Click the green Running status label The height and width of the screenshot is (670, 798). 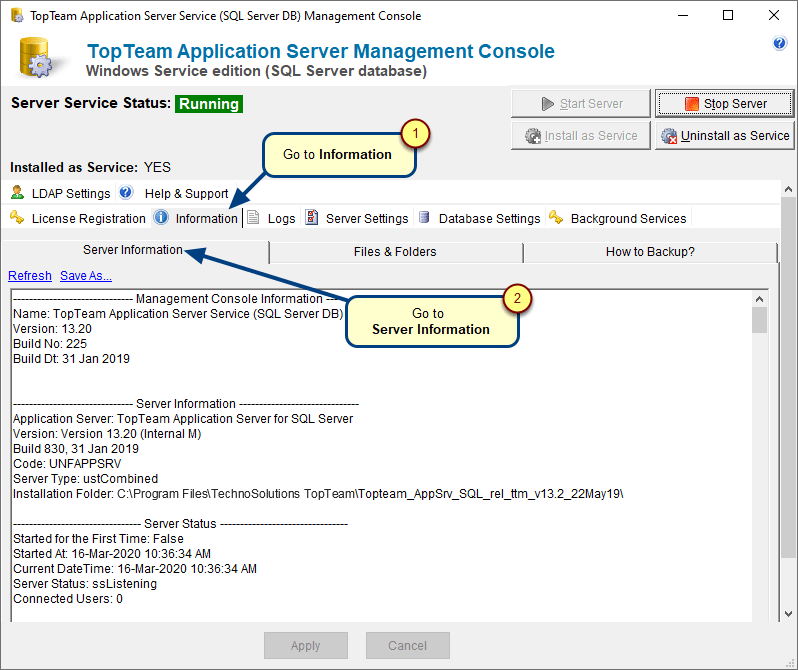tap(209, 104)
